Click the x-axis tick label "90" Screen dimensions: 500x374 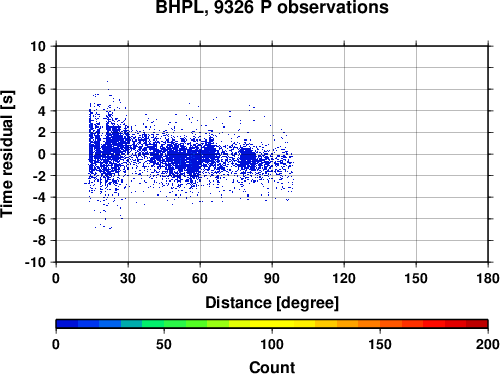point(272,278)
